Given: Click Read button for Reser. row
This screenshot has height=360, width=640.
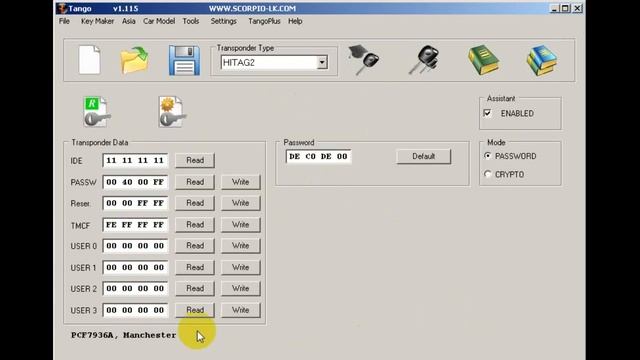Looking at the screenshot, I should [195, 203].
